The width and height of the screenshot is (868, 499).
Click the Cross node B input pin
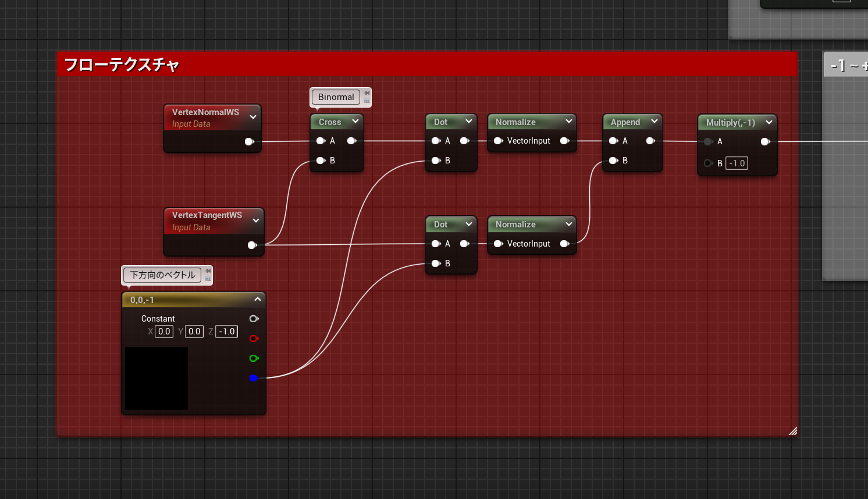click(x=320, y=161)
